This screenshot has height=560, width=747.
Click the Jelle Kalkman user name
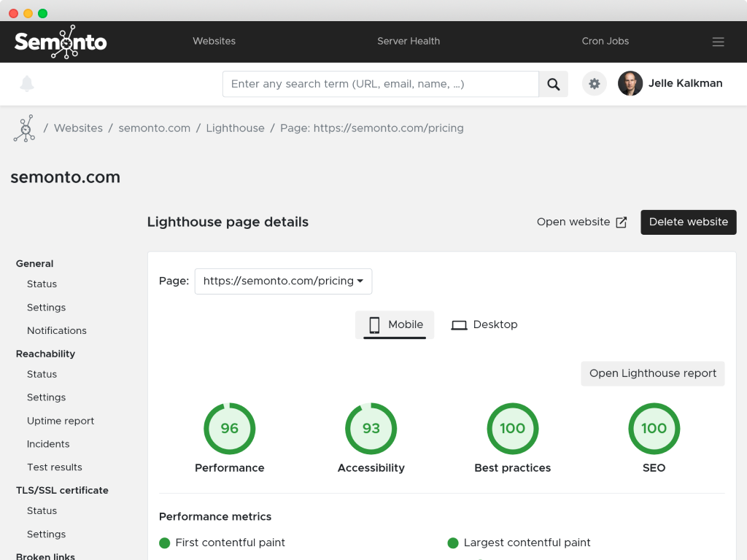tap(685, 83)
